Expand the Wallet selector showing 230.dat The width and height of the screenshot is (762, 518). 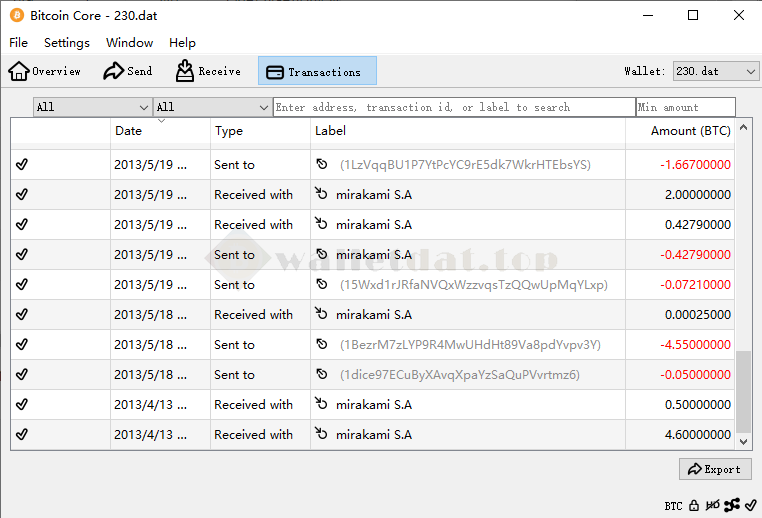[715, 71]
